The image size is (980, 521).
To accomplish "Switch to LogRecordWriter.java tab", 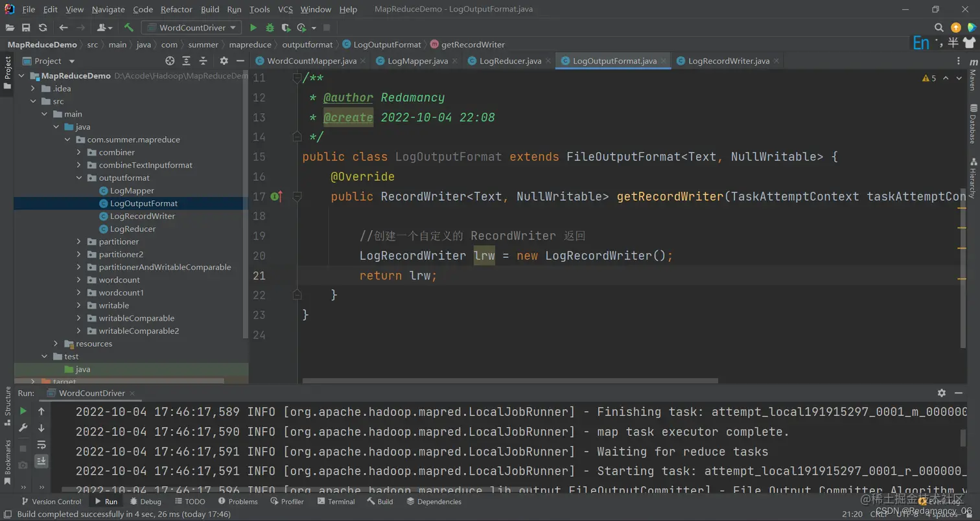I will (x=729, y=61).
